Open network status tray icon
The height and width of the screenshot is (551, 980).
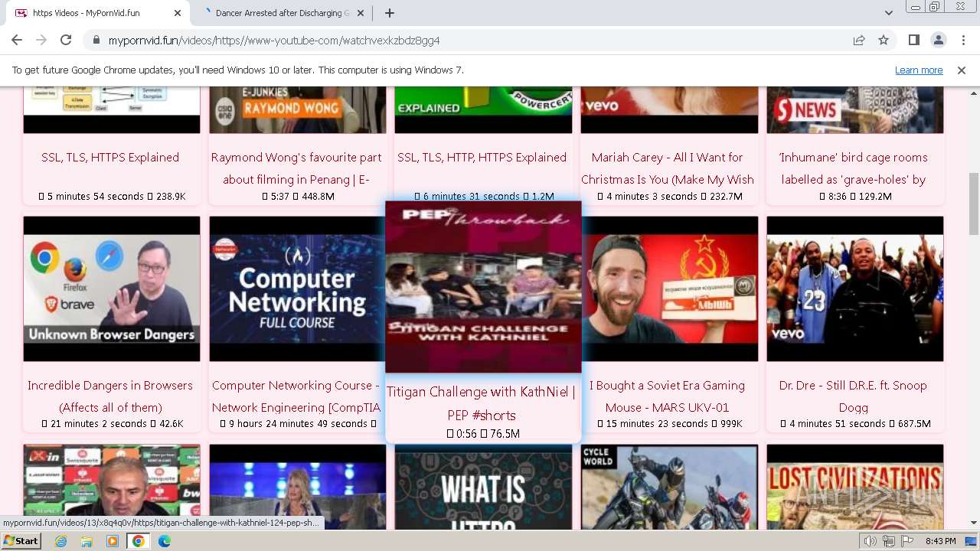pyautogui.click(x=888, y=541)
